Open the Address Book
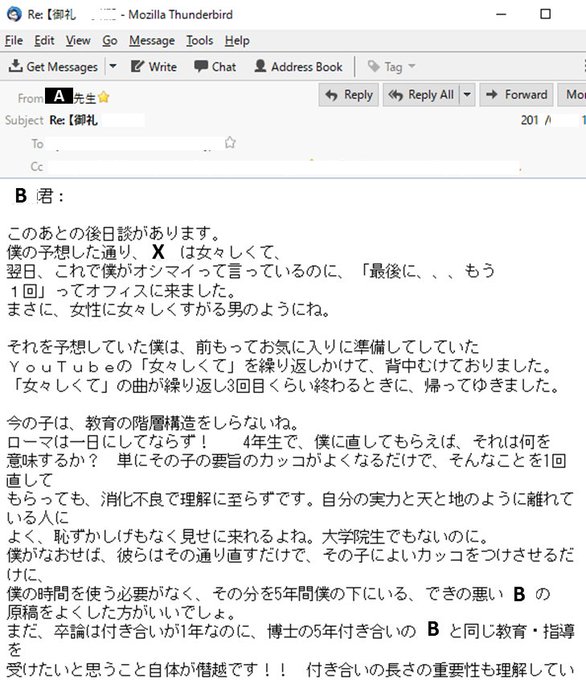This screenshot has height=680, width=586. tap(298, 67)
